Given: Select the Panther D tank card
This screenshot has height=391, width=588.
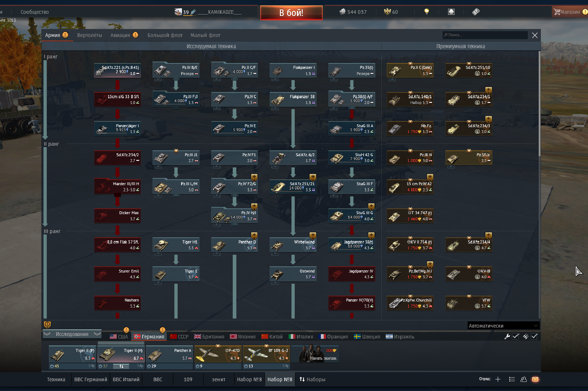Looking at the screenshot, I should pos(235,245).
